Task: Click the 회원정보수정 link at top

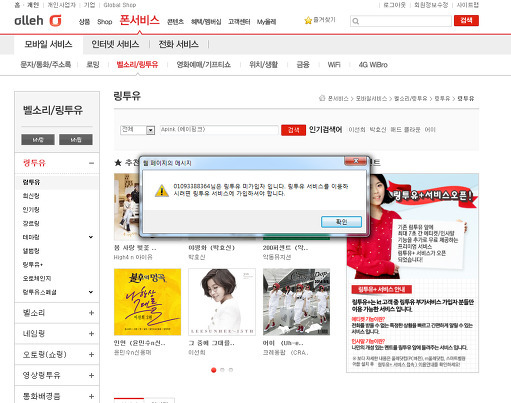Action: [x=431, y=5]
